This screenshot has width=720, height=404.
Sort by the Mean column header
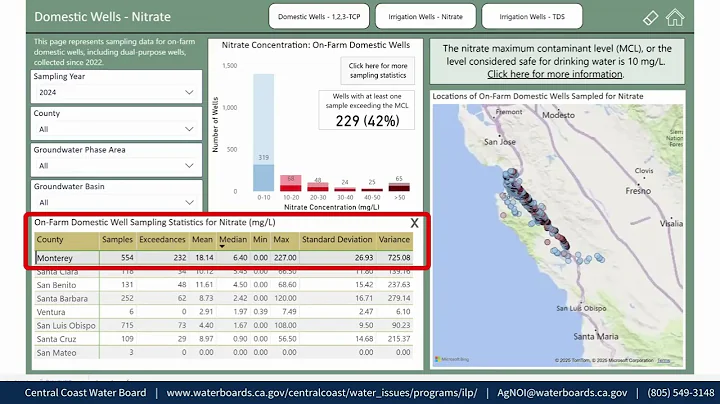click(202, 240)
